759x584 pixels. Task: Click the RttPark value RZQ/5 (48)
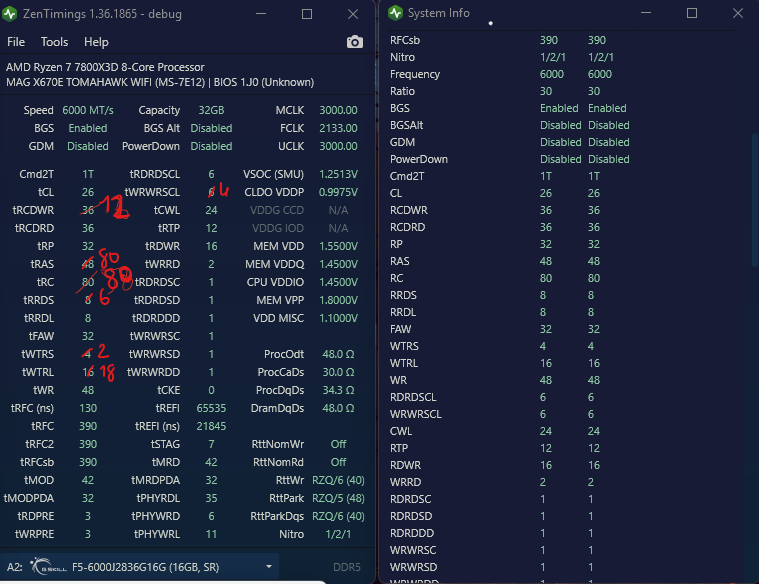(x=338, y=498)
